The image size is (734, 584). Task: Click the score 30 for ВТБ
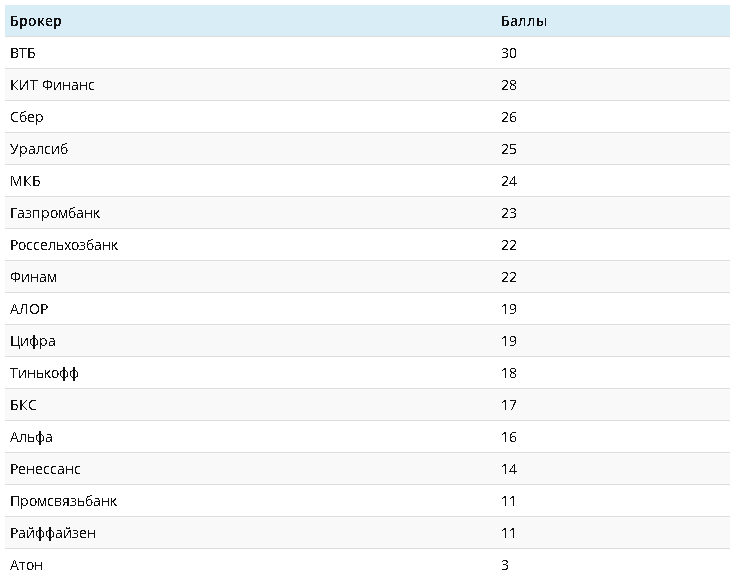[x=509, y=53]
